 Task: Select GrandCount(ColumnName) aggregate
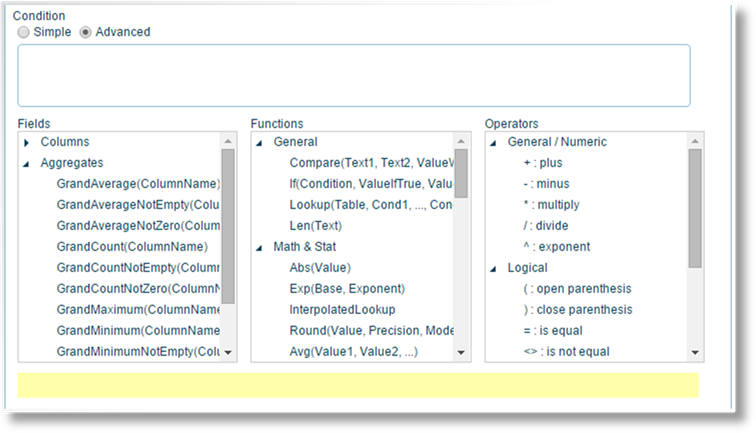(132, 246)
